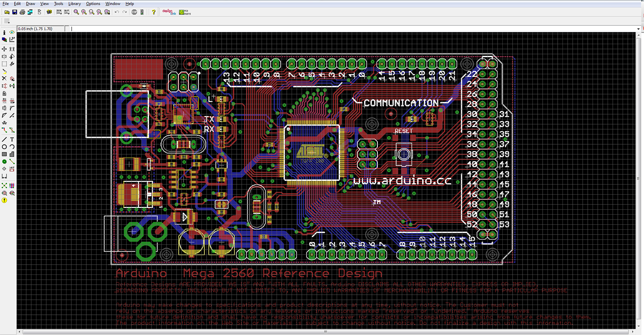Run the Ratsnest tool
The width and height of the screenshot is (644, 335).
click(x=4, y=185)
